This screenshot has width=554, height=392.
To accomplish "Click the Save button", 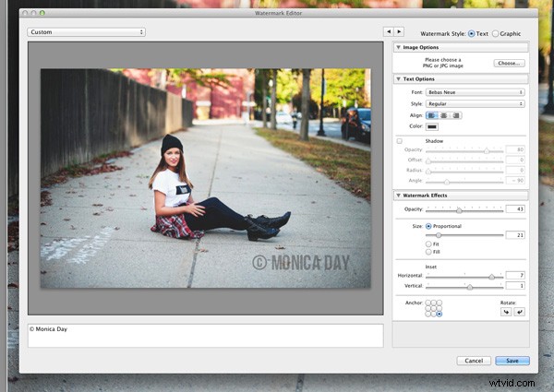I will point(512,361).
